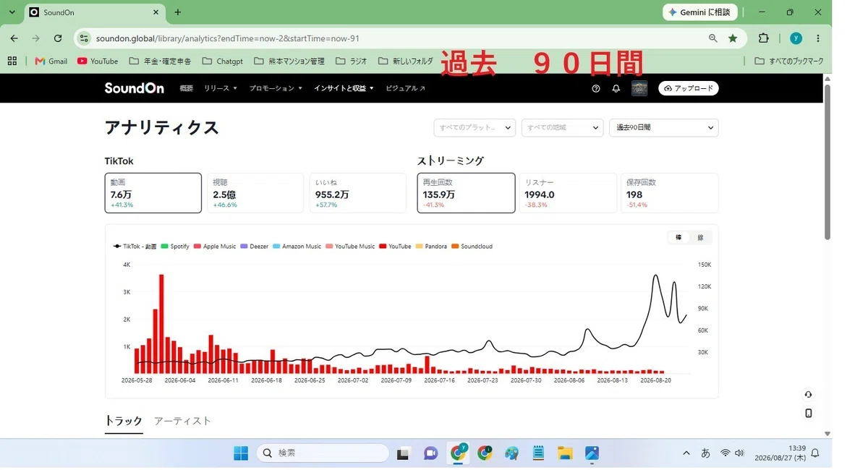
Task: Open the すべてのプラット platform dropdown
Action: (x=475, y=127)
